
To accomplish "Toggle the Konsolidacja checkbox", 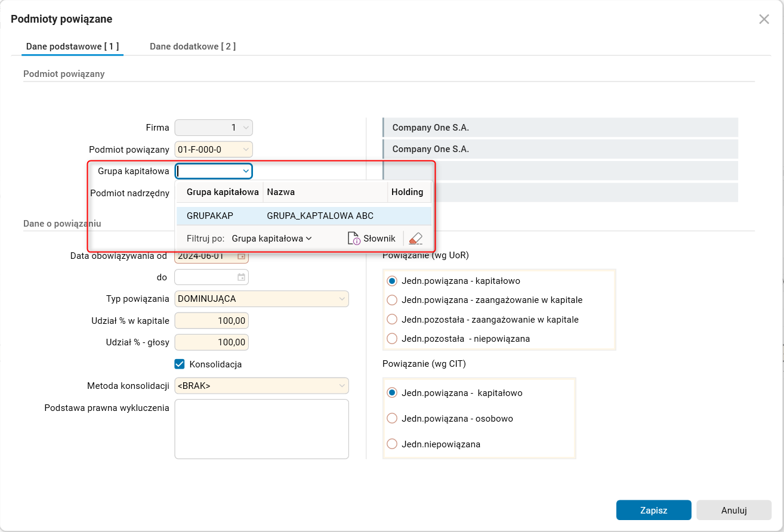I will pyautogui.click(x=180, y=364).
